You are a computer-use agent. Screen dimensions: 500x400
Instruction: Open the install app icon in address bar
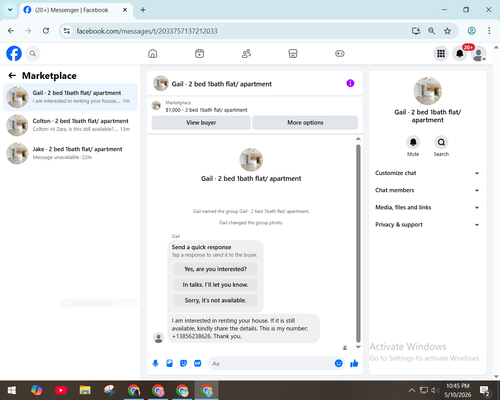coord(416,31)
